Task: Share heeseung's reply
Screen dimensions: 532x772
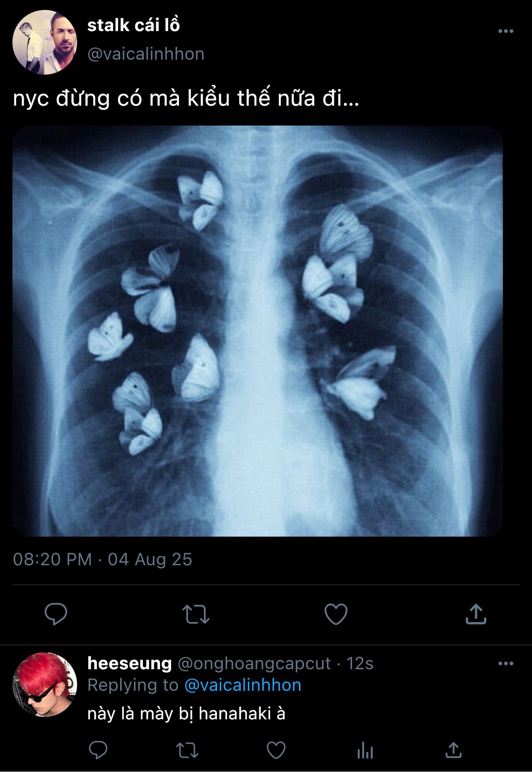Action: (454, 750)
